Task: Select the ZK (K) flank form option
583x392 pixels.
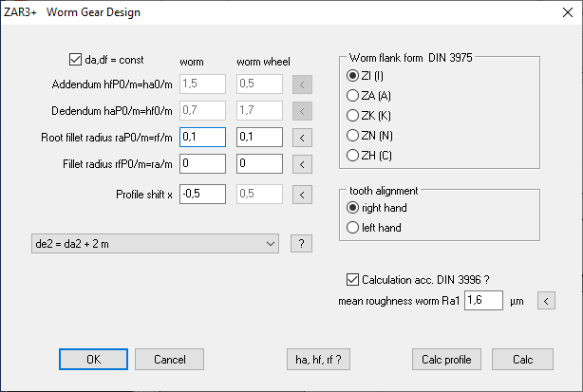Action: click(x=354, y=115)
